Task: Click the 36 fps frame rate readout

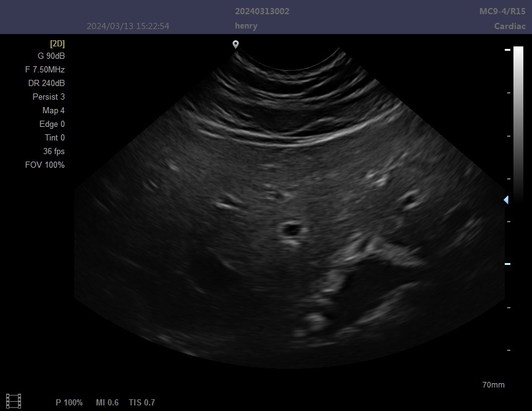Action: 54,152
